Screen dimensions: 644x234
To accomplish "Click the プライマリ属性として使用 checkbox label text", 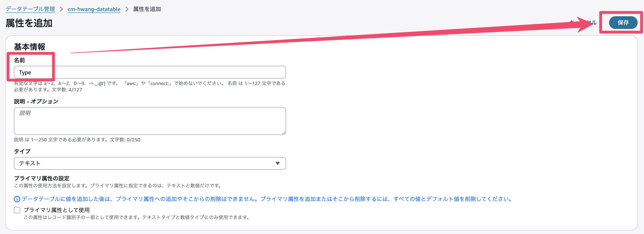I will 57,210.
